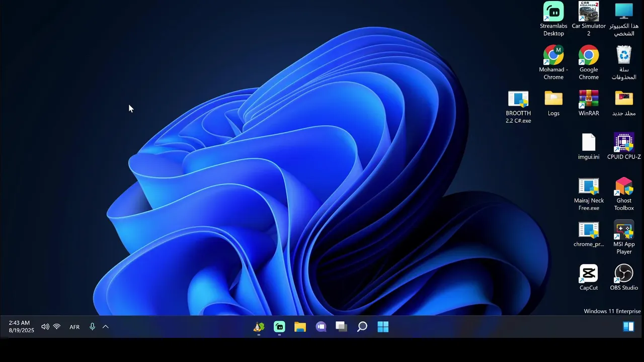Image resolution: width=644 pixels, height=362 pixels.
Task: Select the This PC desktop icon
Action: click(624, 19)
